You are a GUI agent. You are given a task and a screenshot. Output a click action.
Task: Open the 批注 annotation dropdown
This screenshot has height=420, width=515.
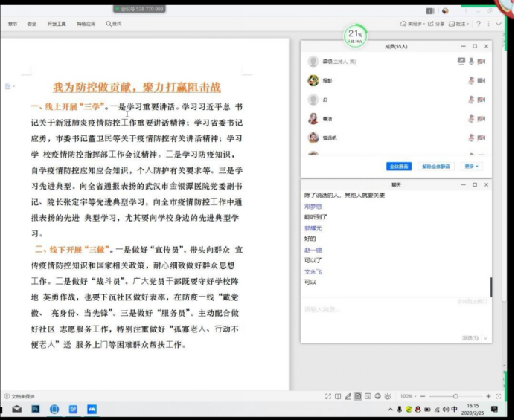pyautogui.click(x=461, y=24)
